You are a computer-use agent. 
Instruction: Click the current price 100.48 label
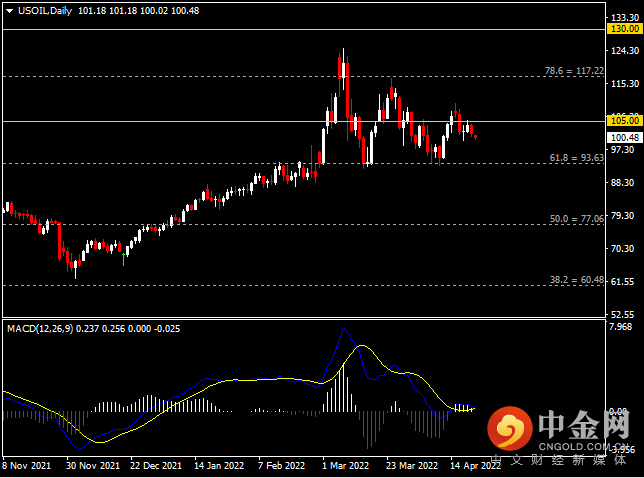point(624,137)
